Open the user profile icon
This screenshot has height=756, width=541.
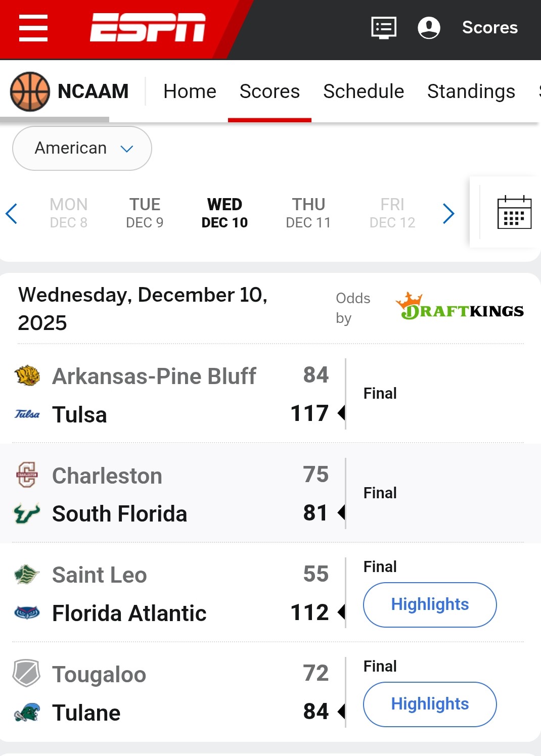(429, 27)
